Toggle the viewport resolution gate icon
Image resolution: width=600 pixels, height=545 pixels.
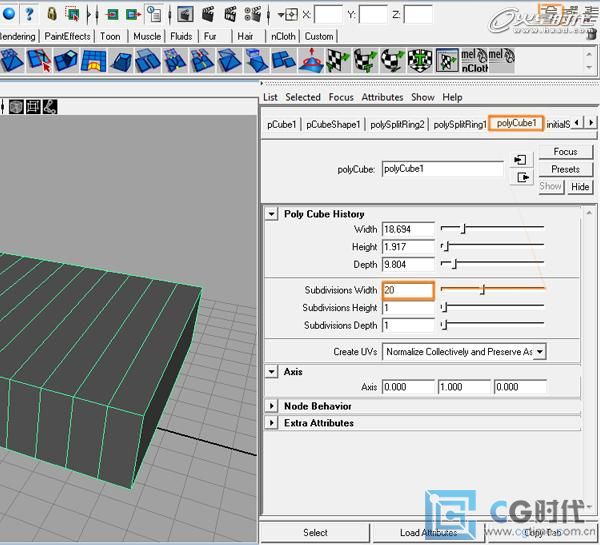point(33,107)
